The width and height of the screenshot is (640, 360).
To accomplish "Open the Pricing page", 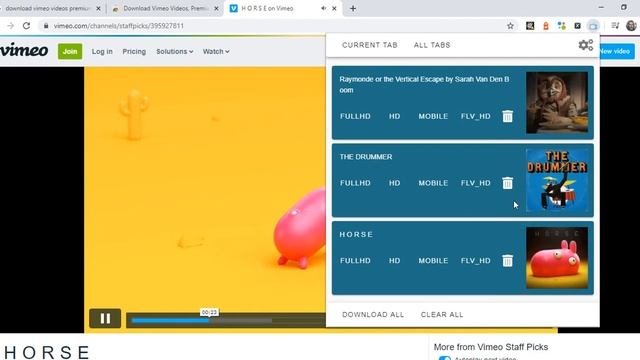I will pos(134,51).
